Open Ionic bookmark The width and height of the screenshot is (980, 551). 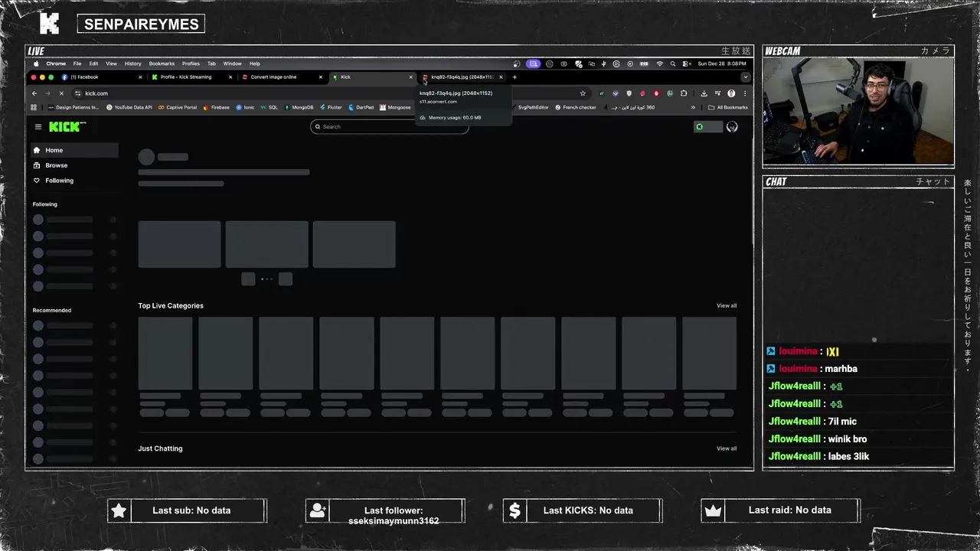tap(246, 107)
